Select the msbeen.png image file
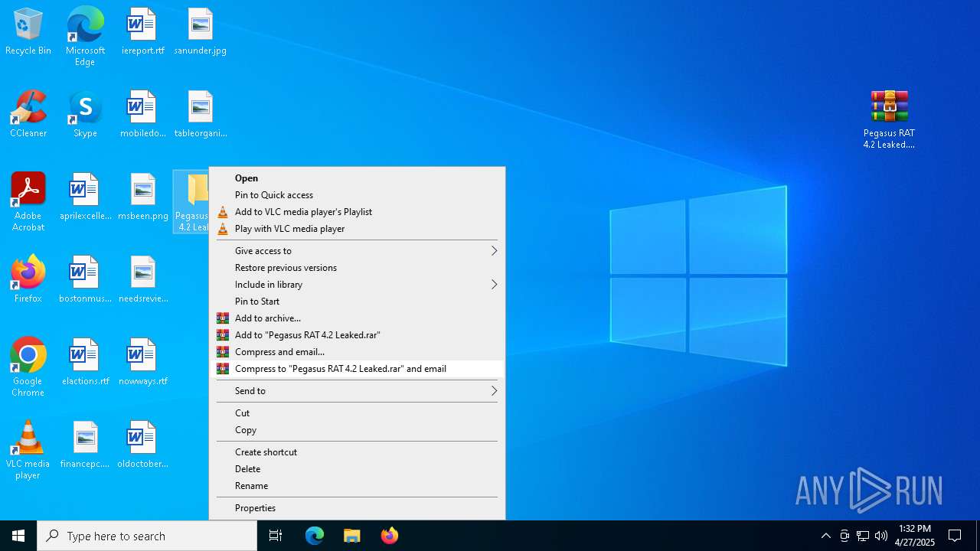Screen dimensions: 980x551 click(x=142, y=197)
